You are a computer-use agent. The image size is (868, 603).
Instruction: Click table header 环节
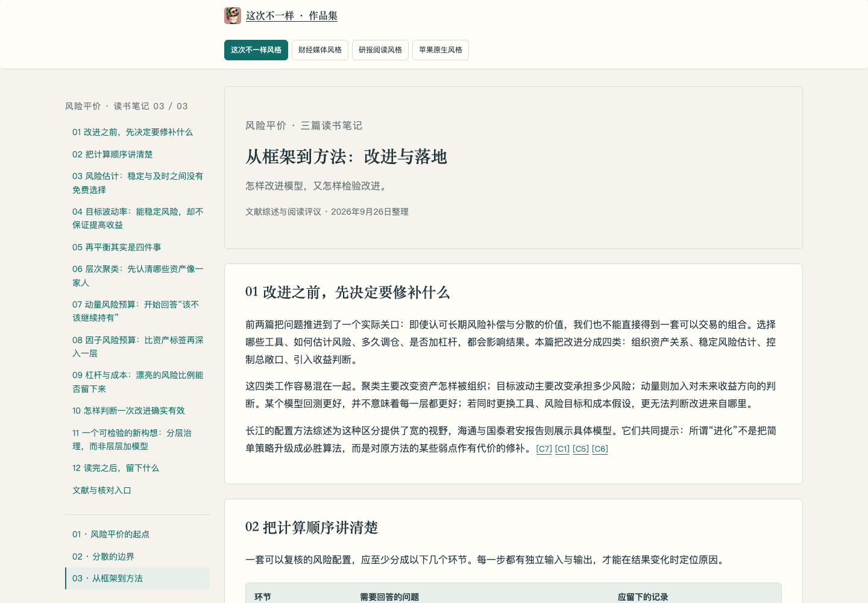tap(263, 597)
